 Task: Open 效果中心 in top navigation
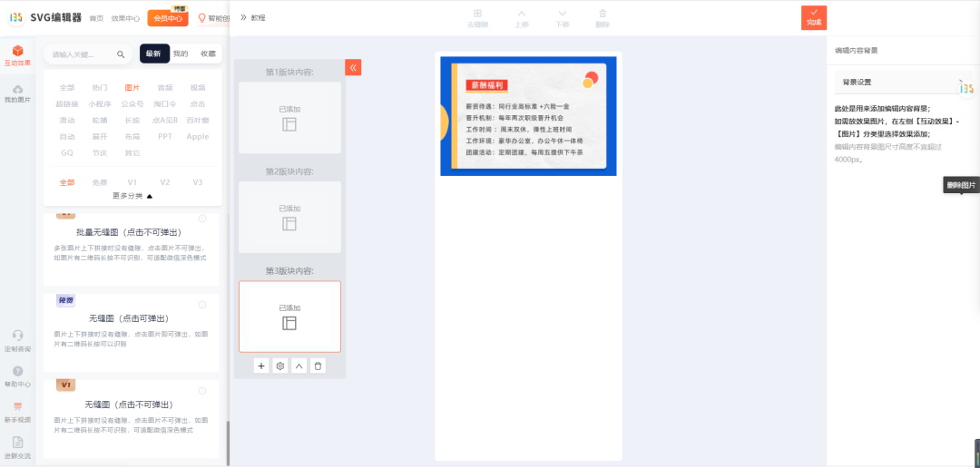tap(125, 18)
